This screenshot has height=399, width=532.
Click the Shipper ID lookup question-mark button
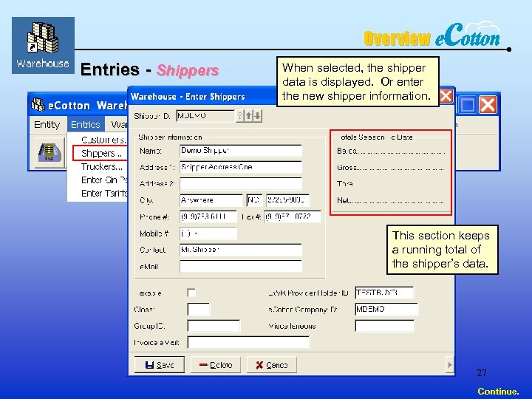click(240, 116)
